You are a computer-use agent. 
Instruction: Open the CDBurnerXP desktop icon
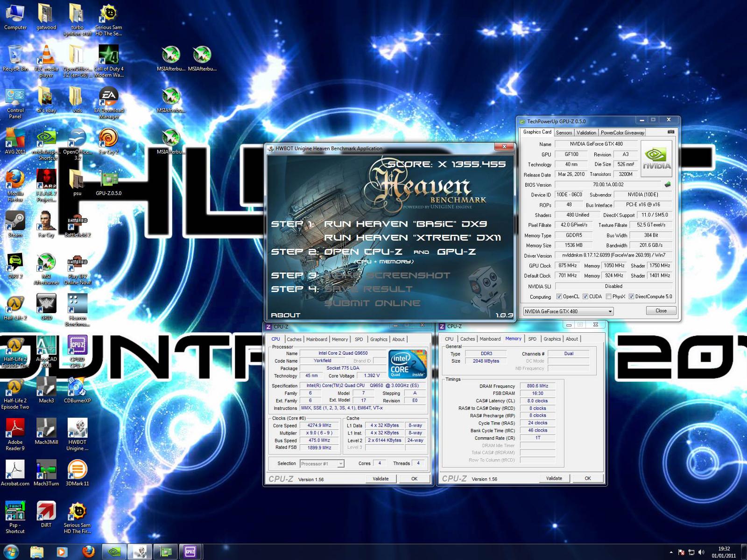[77, 390]
